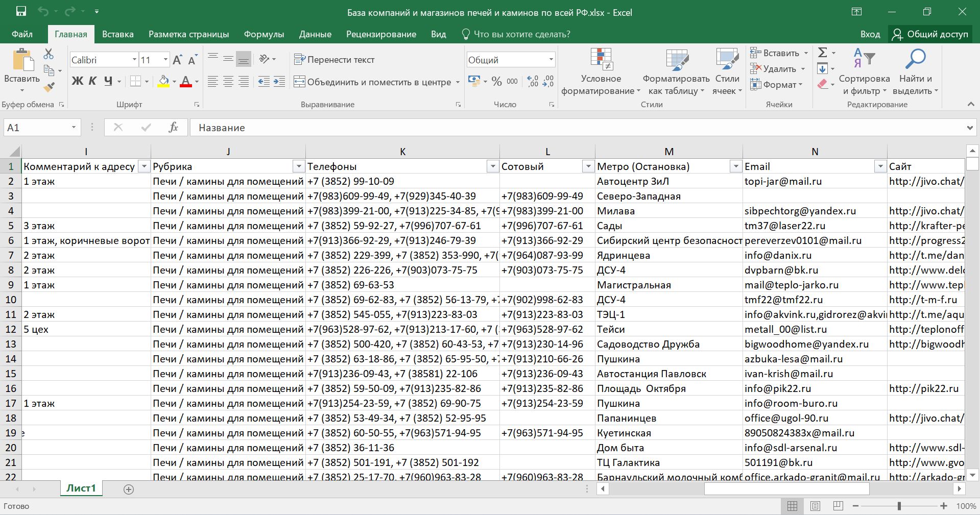The height and width of the screenshot is (515, 980).
Task: Toggle Перенести текст wrap text
Action: [x=334, y=60]
